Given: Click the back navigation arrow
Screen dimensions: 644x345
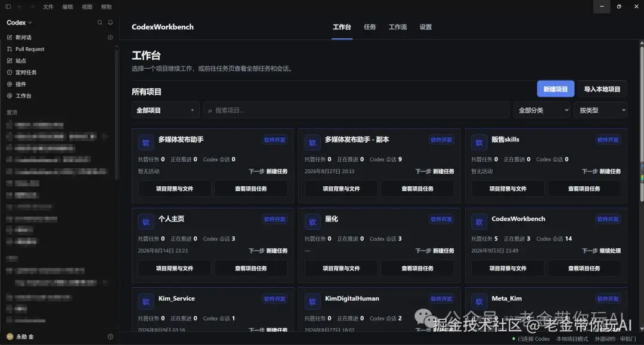Looking at the screenshot, I should click(x=20, y=7).
